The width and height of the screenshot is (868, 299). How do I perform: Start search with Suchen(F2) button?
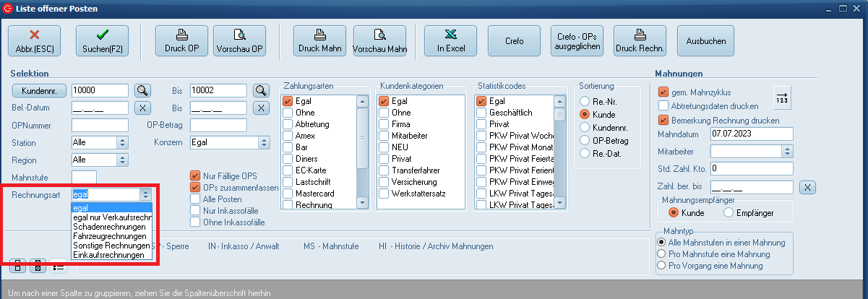(x=102, y=40)
